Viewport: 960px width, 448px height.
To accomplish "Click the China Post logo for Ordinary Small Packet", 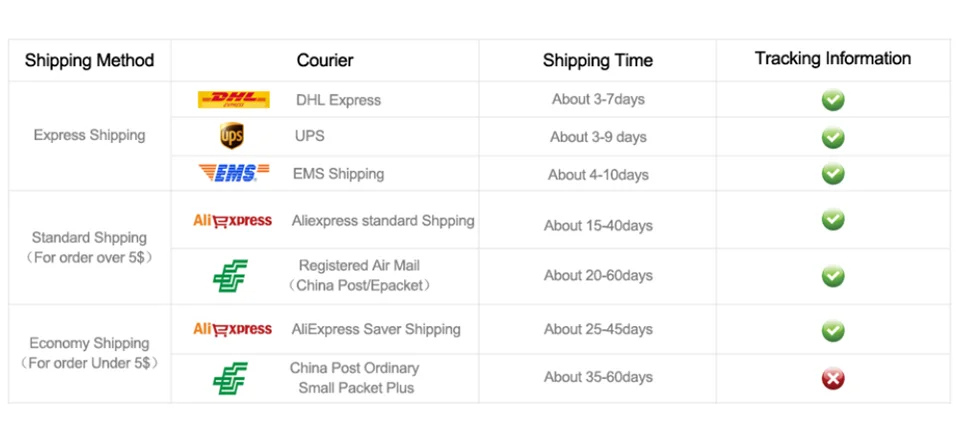I will coord(230,378).
